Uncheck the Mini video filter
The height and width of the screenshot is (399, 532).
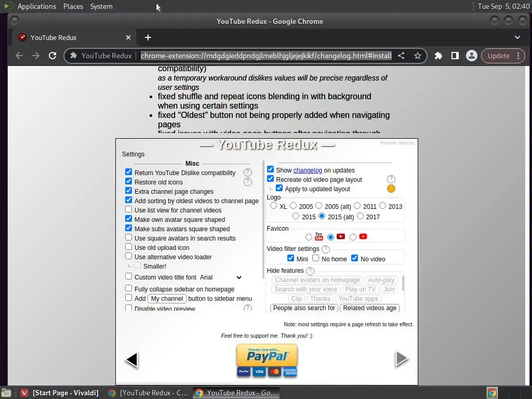(x=291, y=258)
